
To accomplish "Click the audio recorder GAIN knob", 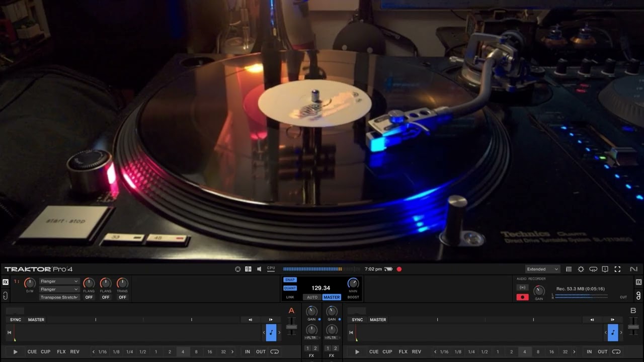I will [539, 291].
